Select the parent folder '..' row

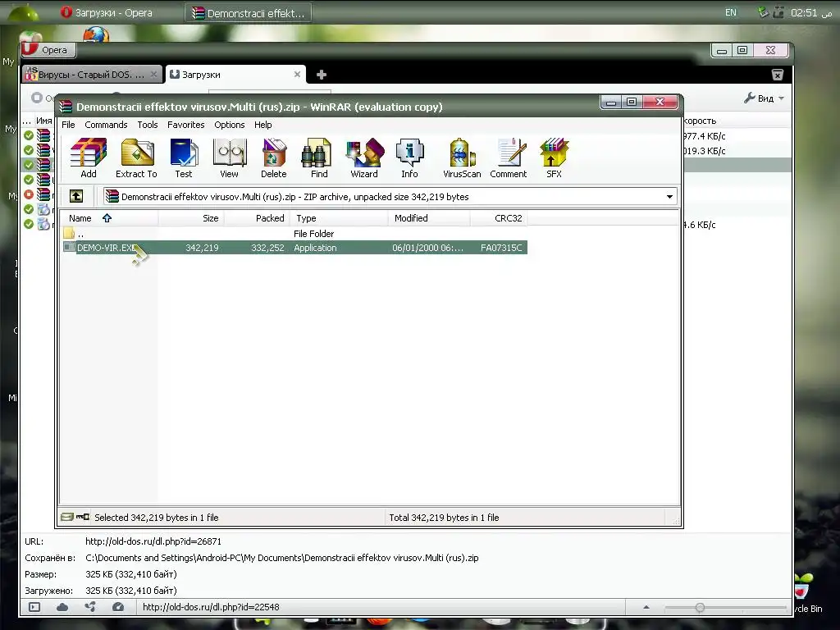point(294,234)
